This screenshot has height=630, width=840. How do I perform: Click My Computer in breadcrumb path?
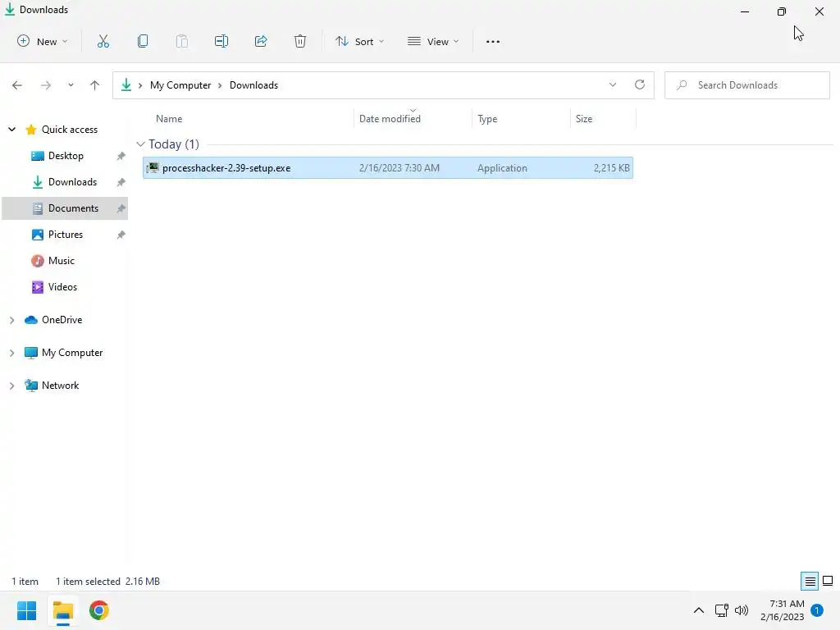click(180, 85)
